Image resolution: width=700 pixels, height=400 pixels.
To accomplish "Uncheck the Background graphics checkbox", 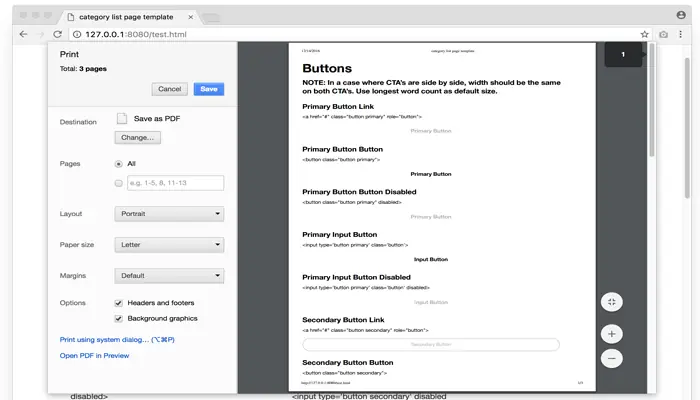I will [118, 319].
